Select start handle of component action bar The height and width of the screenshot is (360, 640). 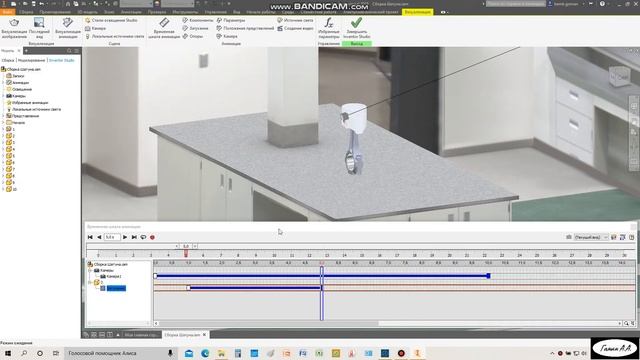188,288
